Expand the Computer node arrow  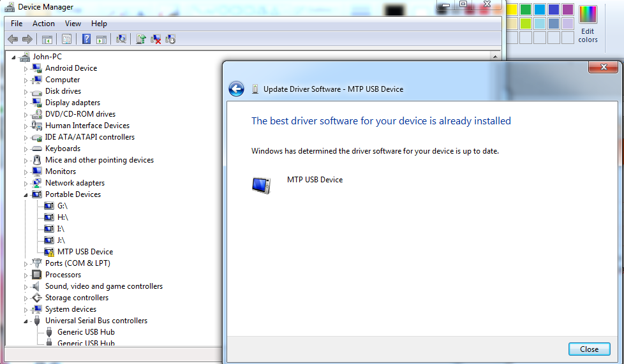[x=26, y=80]
